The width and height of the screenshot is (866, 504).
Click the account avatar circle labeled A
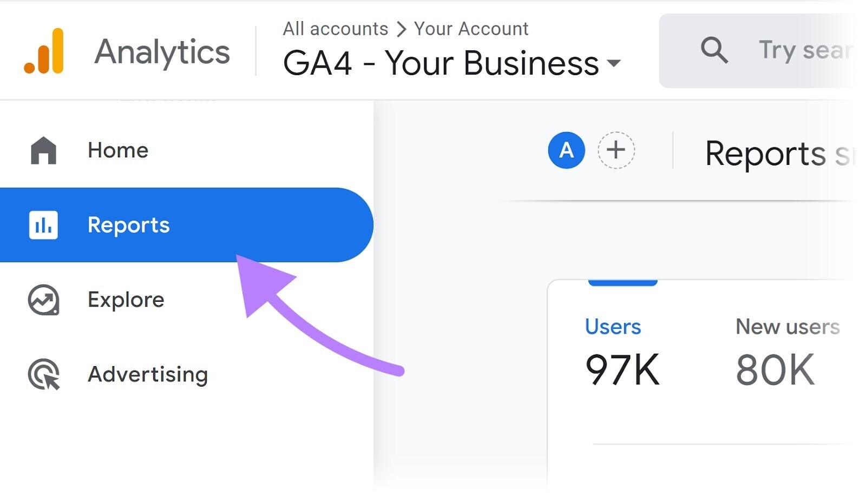click(x=566, y=151)
